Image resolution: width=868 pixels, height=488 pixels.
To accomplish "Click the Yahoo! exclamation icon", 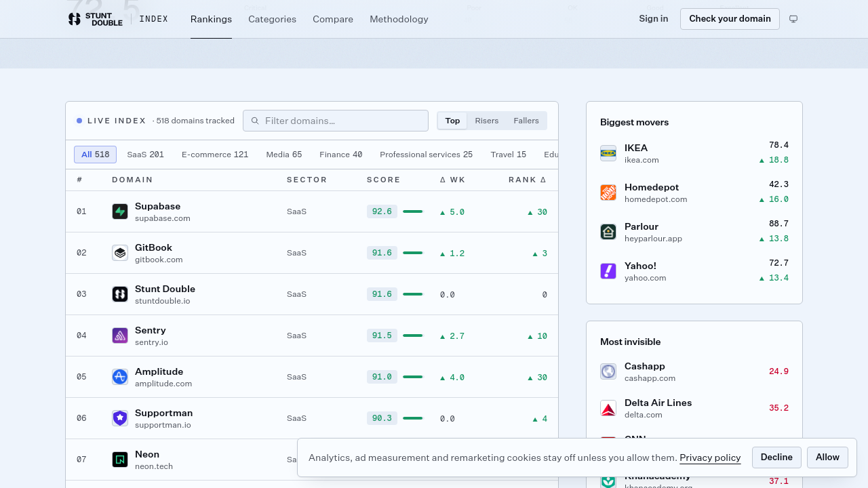I will 608,271.
